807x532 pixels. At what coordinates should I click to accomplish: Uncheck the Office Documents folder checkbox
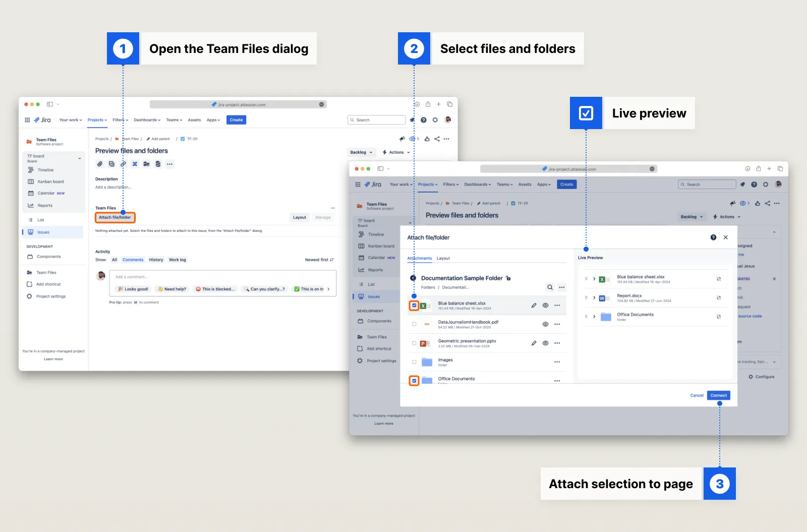[414, 381]
